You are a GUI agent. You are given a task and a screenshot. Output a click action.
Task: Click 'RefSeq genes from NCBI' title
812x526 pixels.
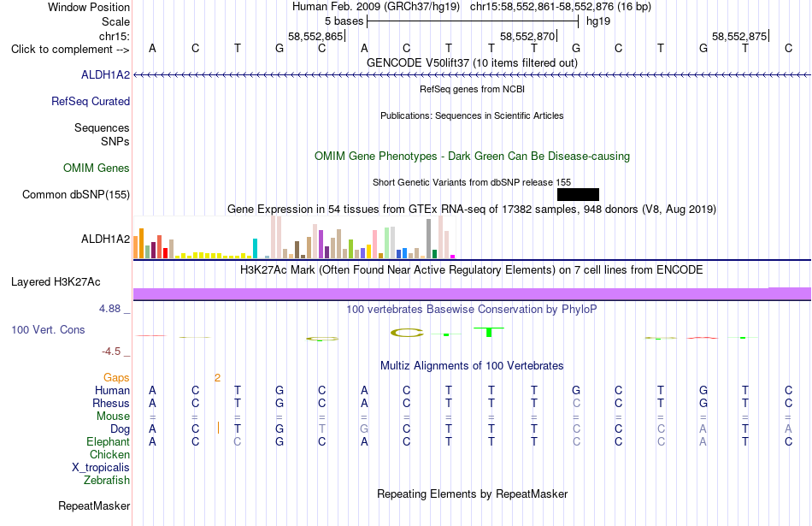pos(472,89)
